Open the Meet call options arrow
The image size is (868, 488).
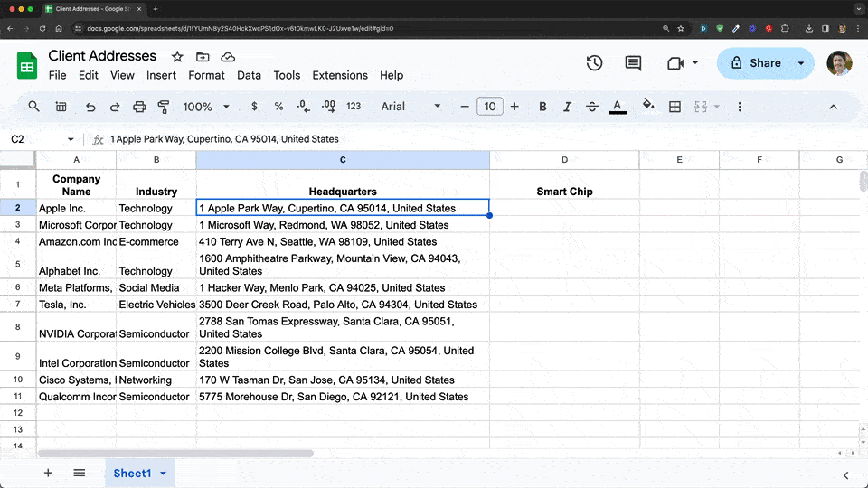point(695,62)
